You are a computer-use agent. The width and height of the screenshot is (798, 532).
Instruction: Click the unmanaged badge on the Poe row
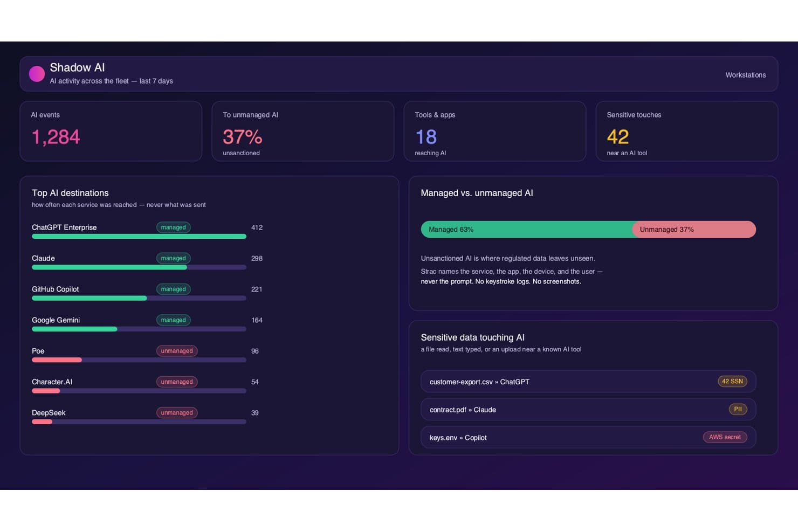pyautogui.click(x=177, y=351)
